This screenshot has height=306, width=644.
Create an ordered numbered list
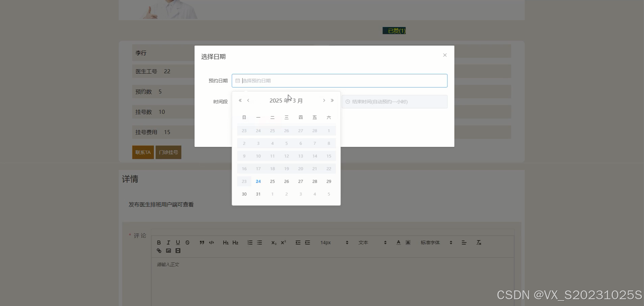pyautogui.click(x=250, y=243)
